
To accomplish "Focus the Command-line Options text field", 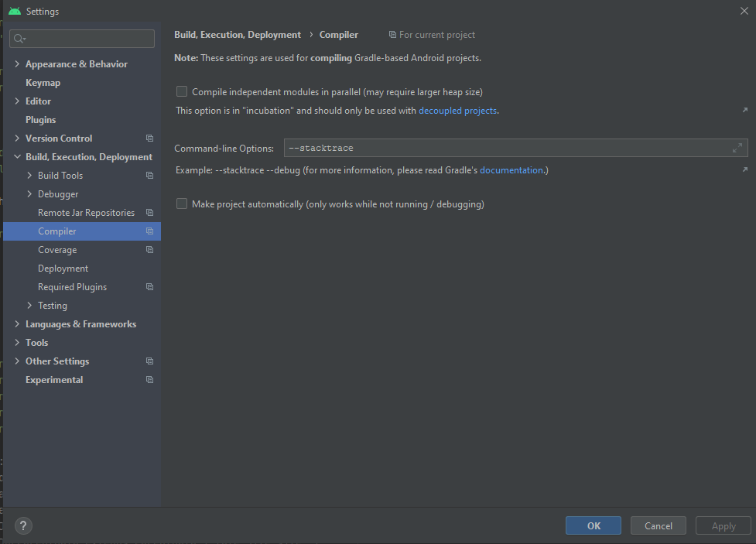I will (503, 148).
